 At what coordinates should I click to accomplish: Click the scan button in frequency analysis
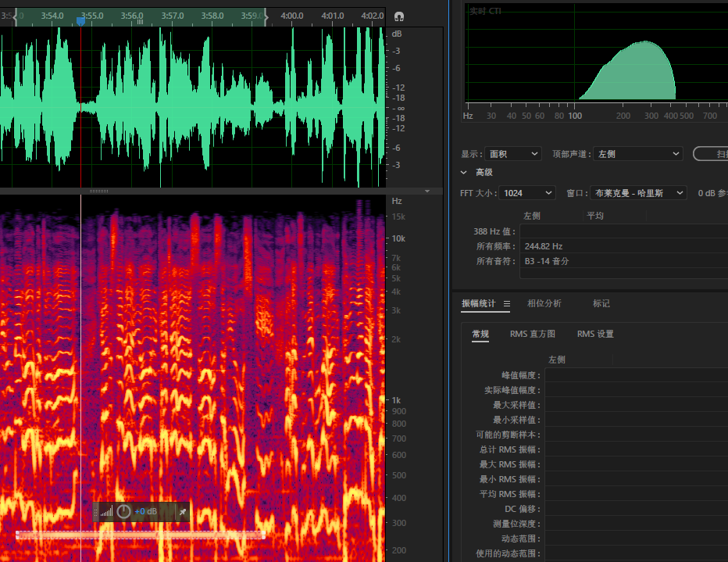coord(711,154)
